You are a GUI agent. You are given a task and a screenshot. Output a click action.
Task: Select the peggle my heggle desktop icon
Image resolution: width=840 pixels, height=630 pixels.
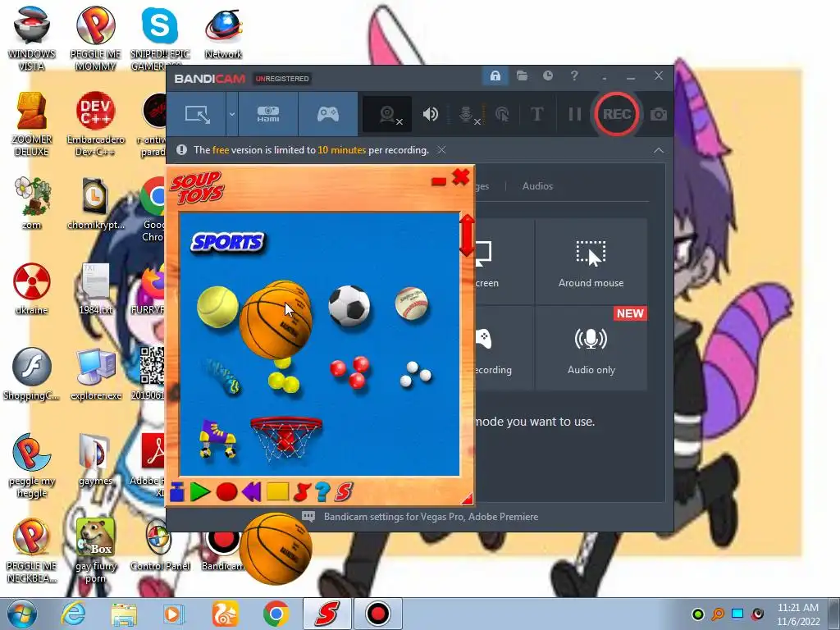click(32, 465)
